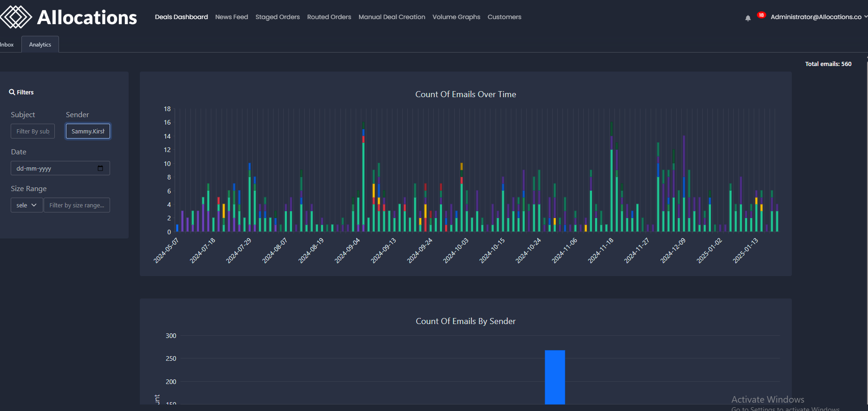Image resolution: width=868 pixels, height=411 pixels.
Task: Click the Total emails: 560 text
Action: (829, 64)
